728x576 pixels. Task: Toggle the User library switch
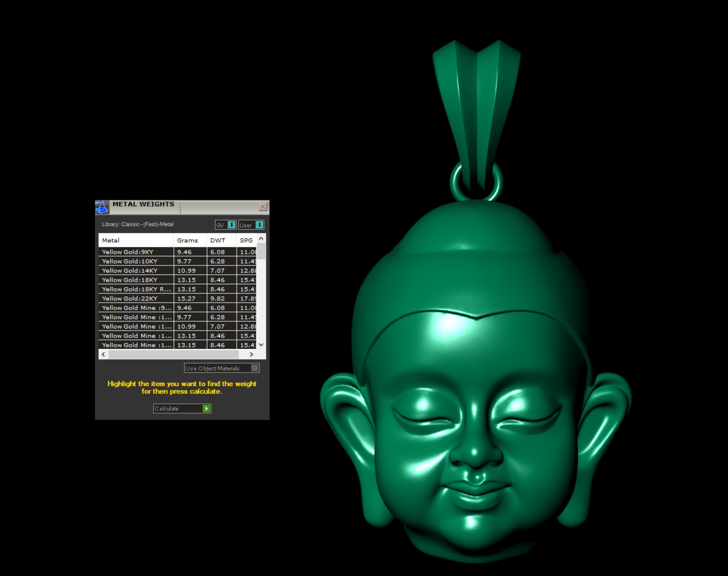tap(260, 225)
